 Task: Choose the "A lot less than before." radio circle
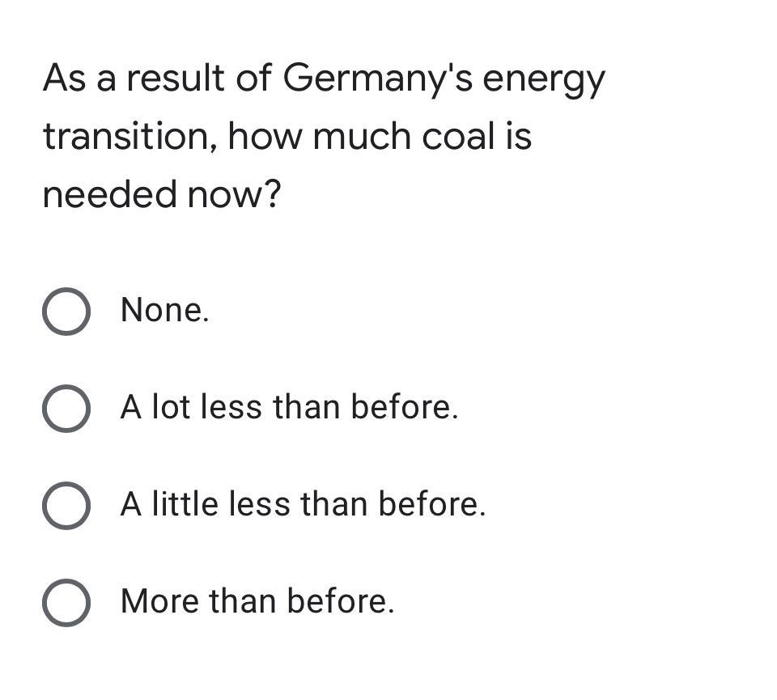[x=66, y=408]
